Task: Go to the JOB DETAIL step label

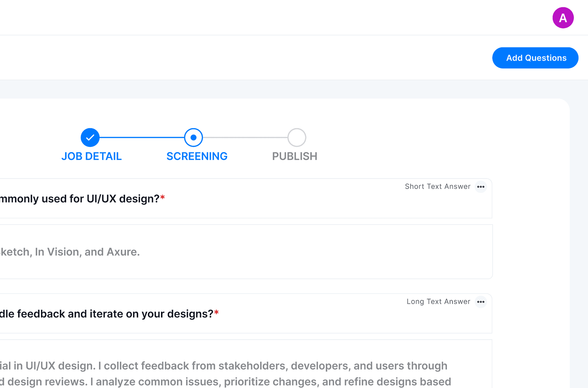Action: 91,156
